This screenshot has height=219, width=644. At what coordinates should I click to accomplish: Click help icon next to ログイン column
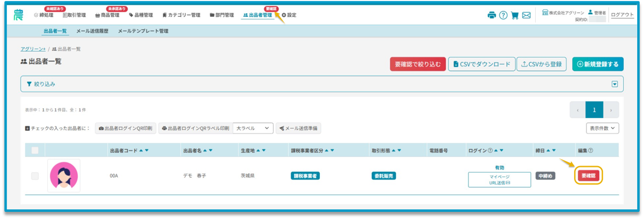point(490,150)
